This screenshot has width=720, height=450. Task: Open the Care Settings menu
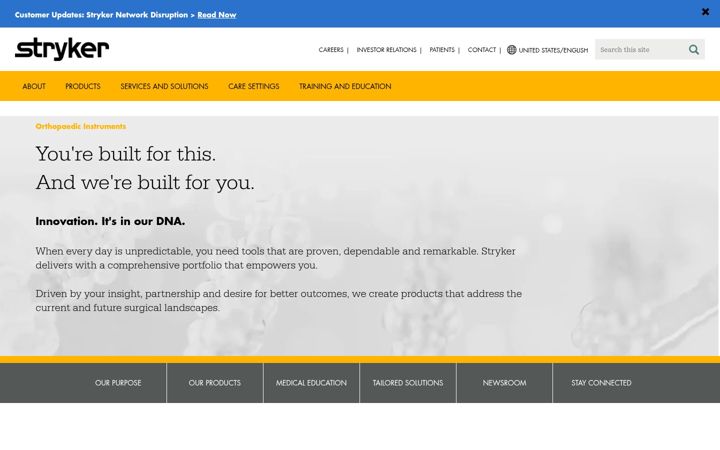[253, 86]
